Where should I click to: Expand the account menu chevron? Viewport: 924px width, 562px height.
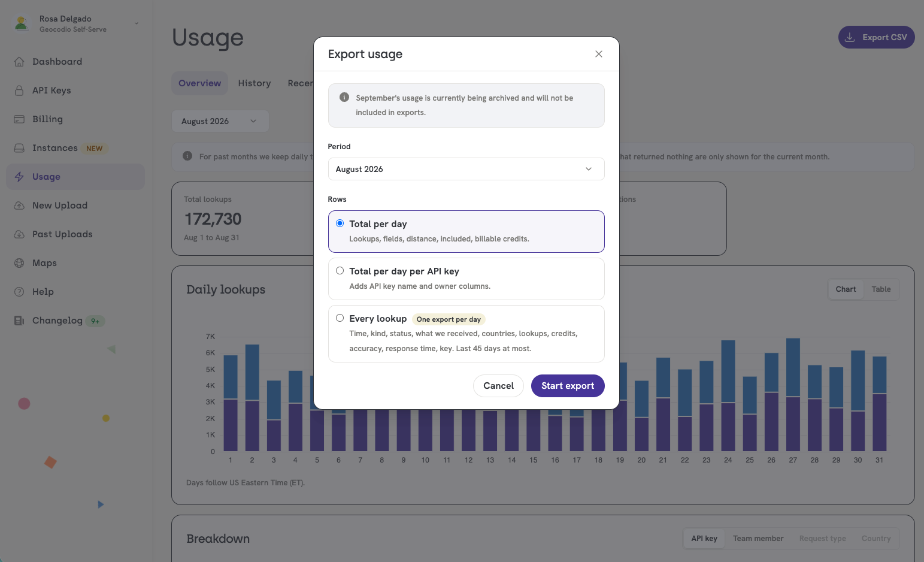[137, 23]
